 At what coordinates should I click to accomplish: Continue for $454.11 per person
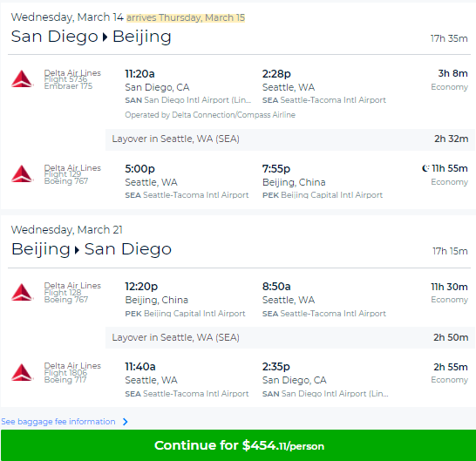coord(238,445)
